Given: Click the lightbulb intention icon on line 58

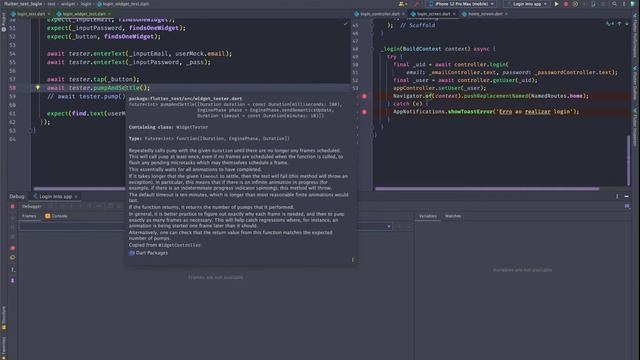Looking at the screenshot, I should 38,88.
